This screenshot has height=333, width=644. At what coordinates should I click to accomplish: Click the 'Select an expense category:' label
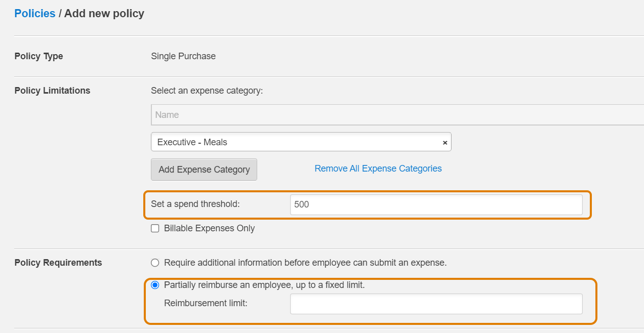point(207,91)
